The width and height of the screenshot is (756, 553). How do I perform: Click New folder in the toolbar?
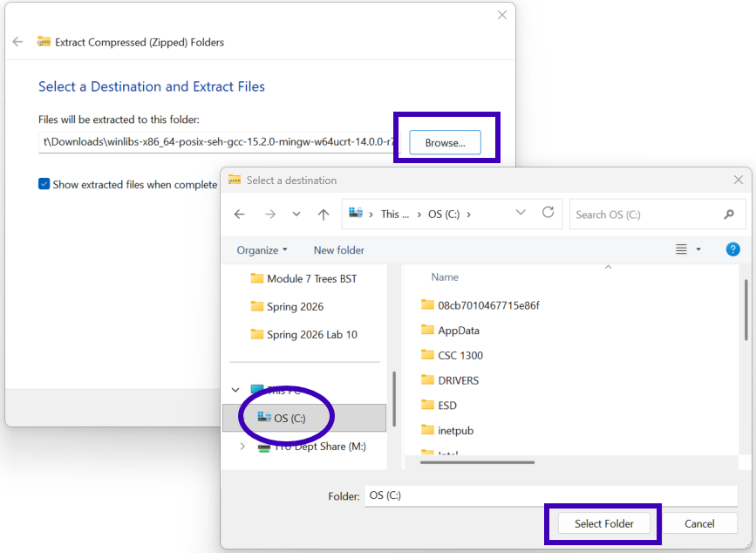pos(338,250)
